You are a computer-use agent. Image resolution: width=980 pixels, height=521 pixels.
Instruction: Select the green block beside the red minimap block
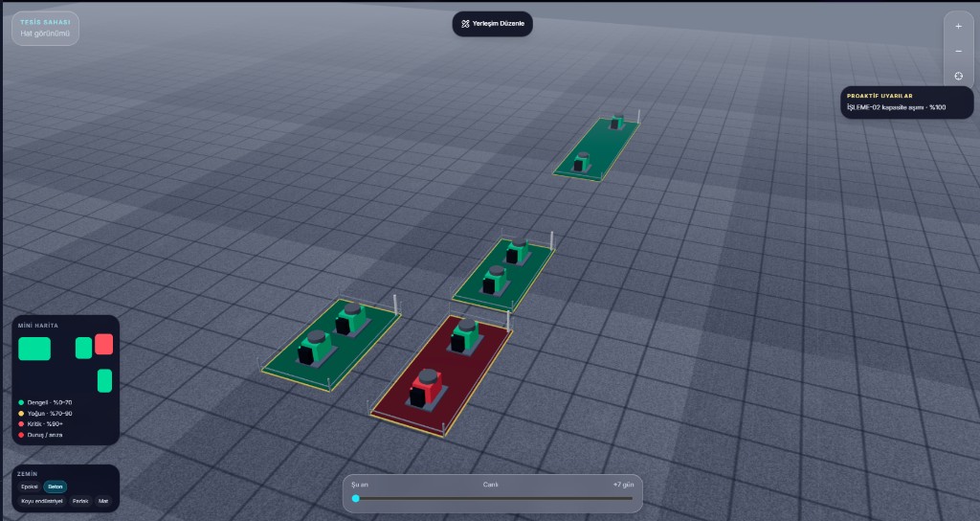click(x=84, y=348)
